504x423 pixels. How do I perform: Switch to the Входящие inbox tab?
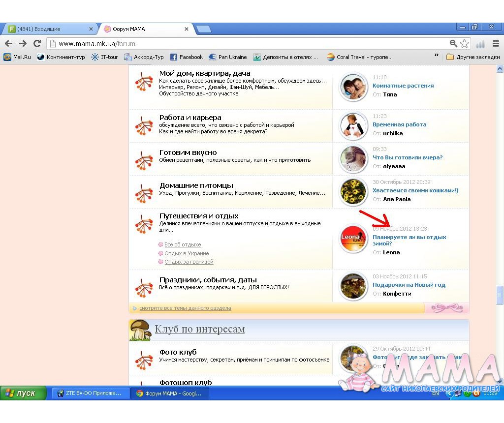[x=48, y=29]
